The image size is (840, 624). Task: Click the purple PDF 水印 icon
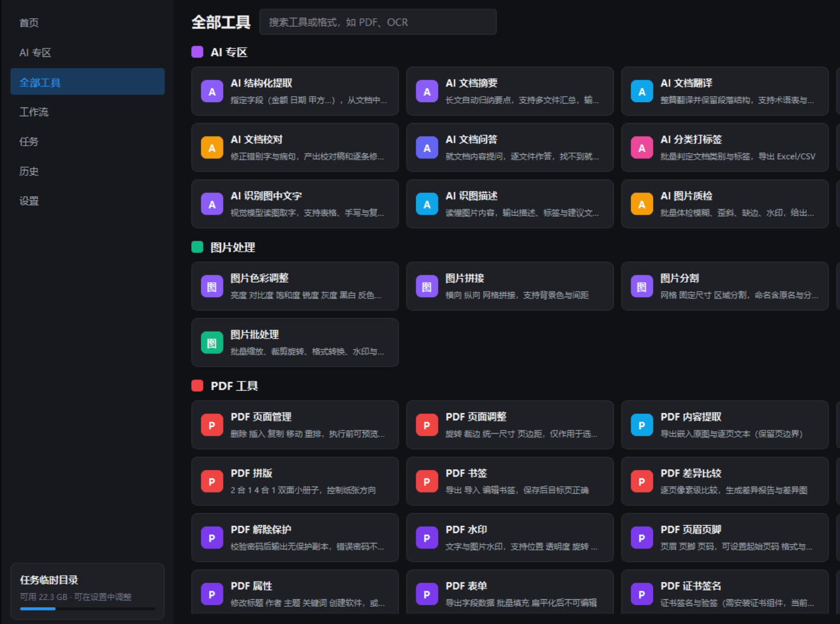tap(427, 538)
